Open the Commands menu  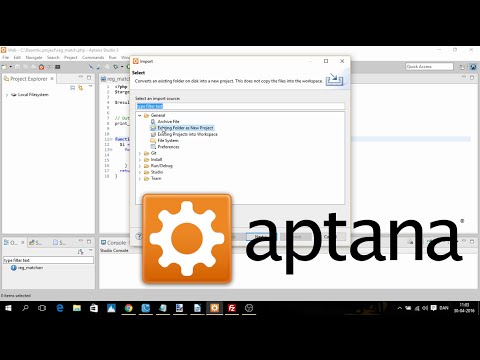[93, 58]
